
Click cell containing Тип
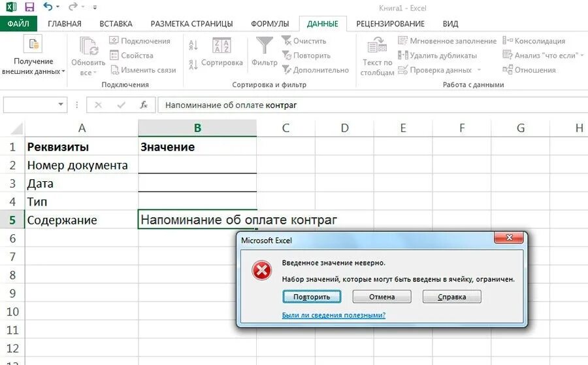coord(82,201)
